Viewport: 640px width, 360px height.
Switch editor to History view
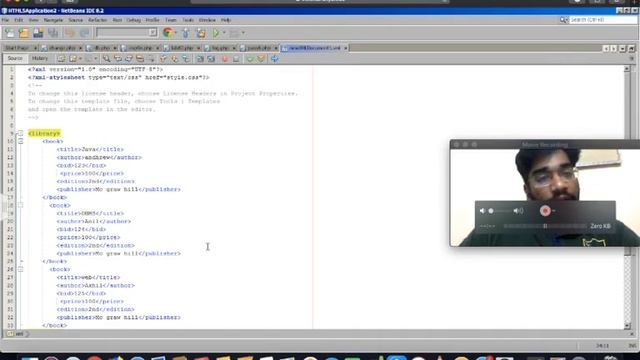click(x=40, y=59)
